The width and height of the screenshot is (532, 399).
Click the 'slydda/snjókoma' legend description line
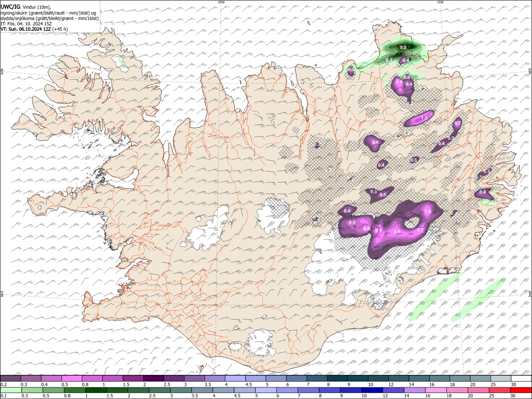click(x=50, y=18)
